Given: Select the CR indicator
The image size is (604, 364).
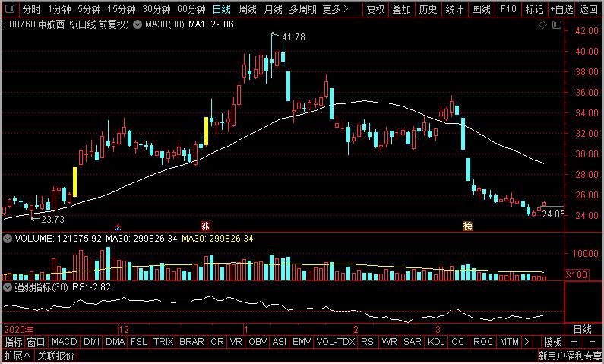Looking at the screenshot, I should [217, 342].
